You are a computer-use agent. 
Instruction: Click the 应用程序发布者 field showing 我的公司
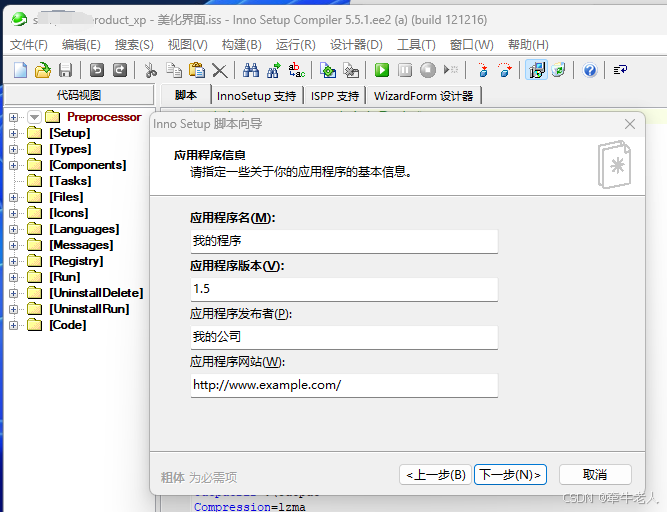[344, 338]
